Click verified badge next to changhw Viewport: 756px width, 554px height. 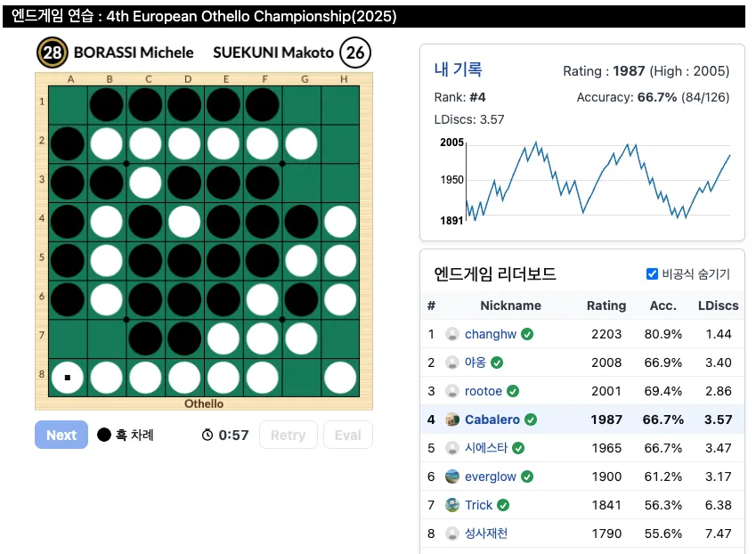point(527,334)
